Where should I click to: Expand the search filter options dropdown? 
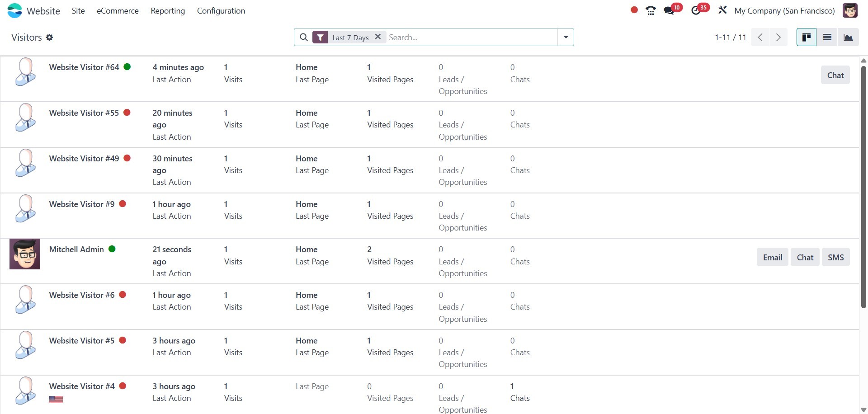566,38
